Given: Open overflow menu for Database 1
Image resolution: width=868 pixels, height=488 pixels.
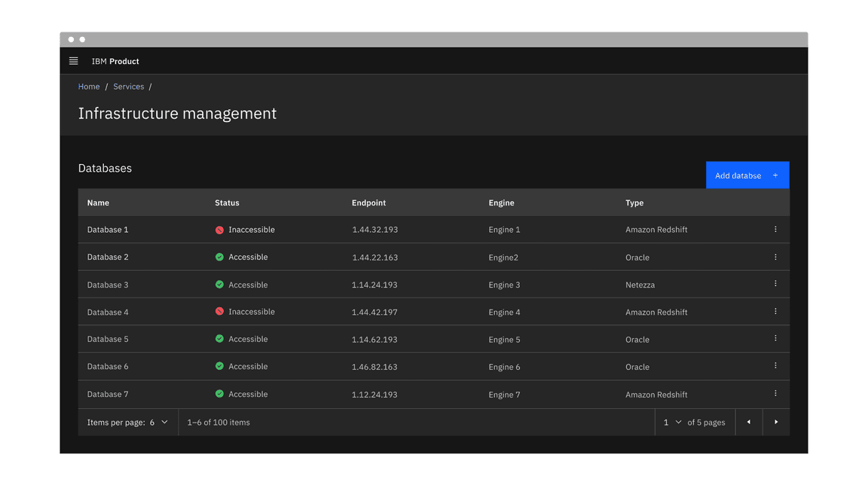Looking at the screenshot, I should pos(775,230).
